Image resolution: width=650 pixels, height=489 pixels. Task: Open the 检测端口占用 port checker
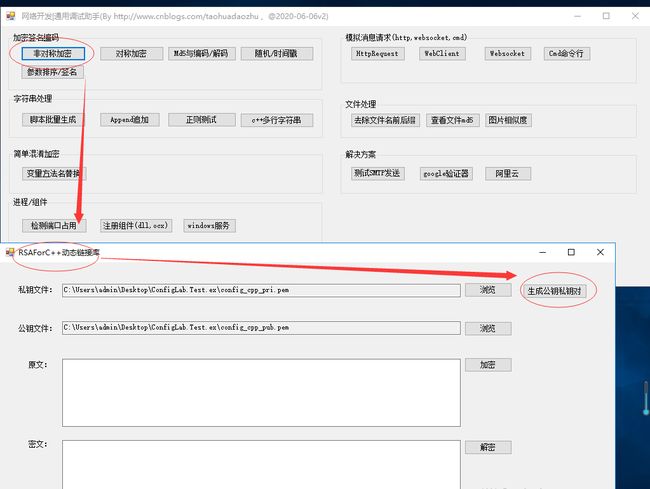[x=54, y=225]
